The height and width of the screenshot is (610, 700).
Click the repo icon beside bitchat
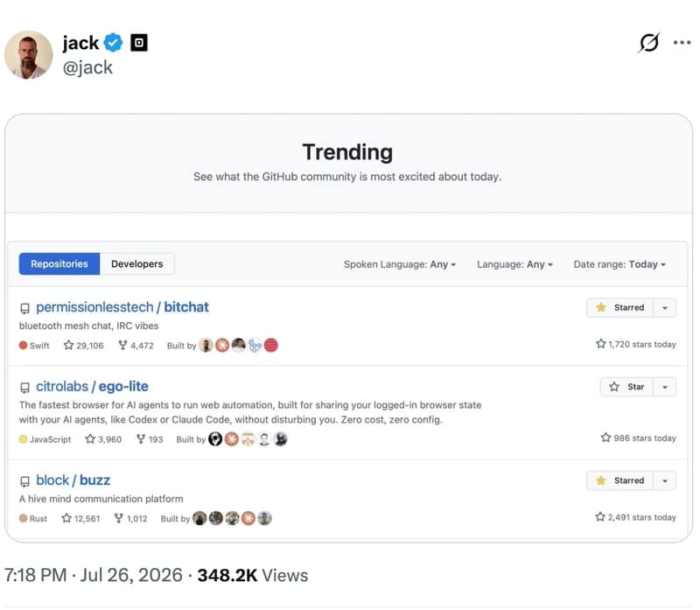point(25,308)
